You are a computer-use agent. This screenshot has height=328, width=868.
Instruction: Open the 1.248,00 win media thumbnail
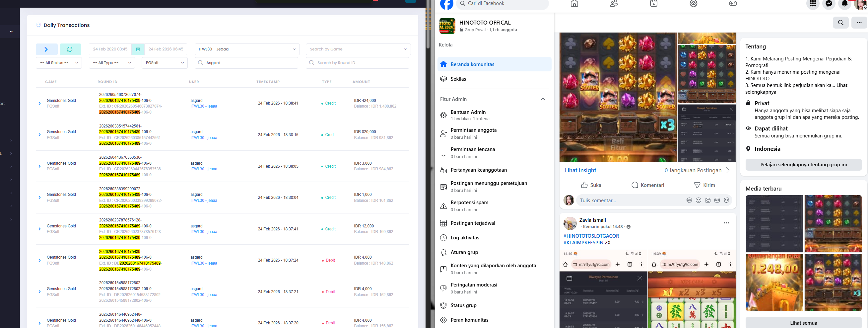point(774,283)
